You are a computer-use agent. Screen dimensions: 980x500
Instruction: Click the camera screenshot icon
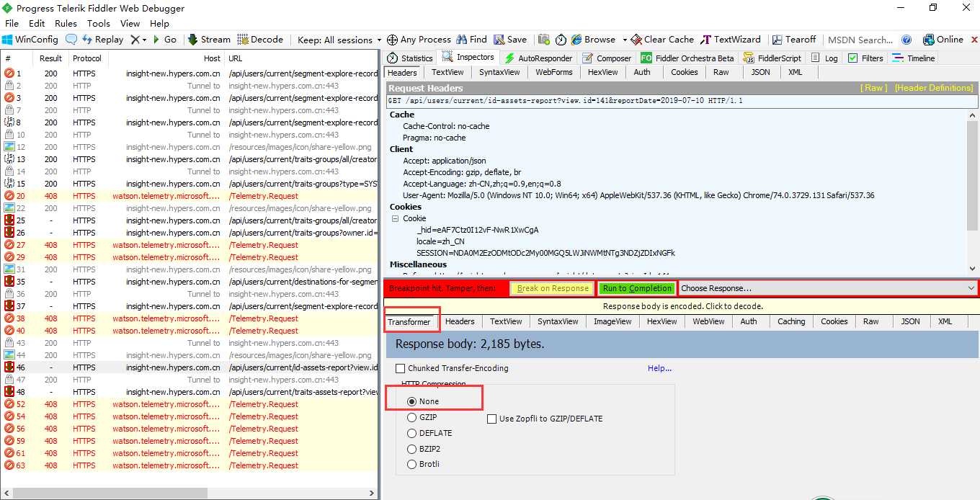(543, 40)
